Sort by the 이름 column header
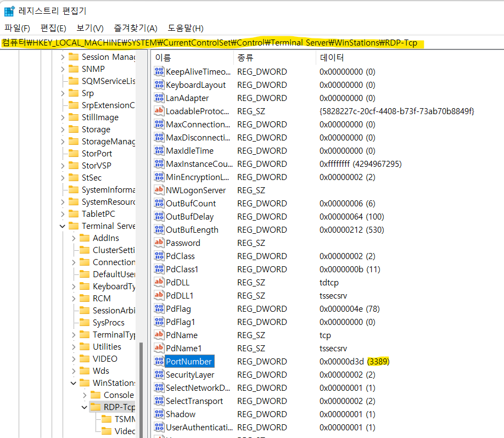The width and height of the screenshot is (504, 438). [192, 58]
